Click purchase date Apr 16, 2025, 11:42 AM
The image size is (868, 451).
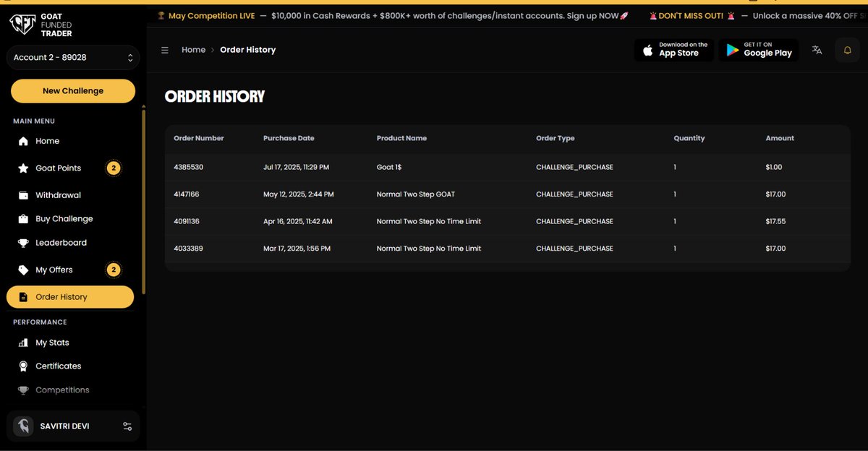[298, 221]
